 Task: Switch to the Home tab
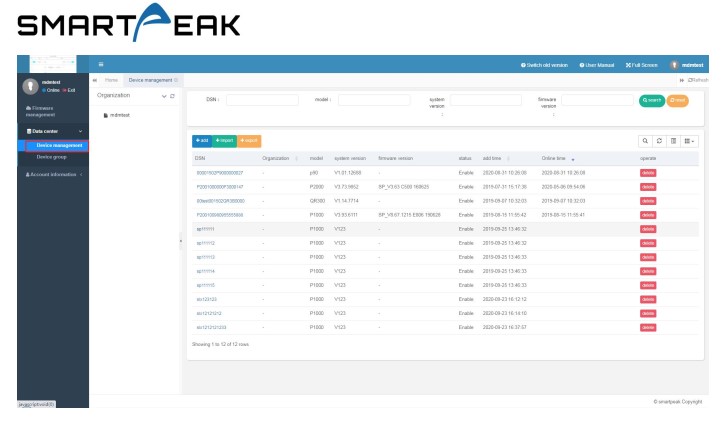(x=111, y=80)
